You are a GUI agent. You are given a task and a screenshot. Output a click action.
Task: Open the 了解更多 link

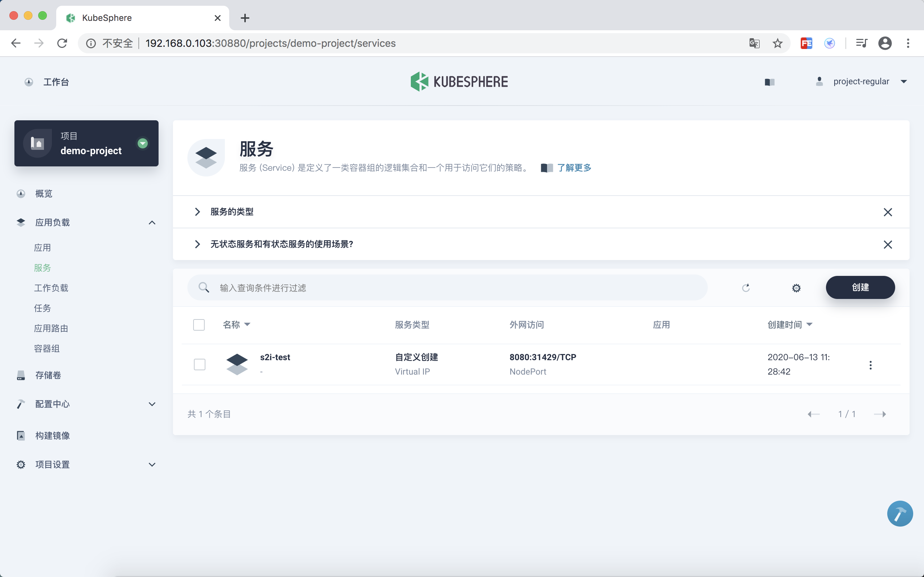pos(574,168)
